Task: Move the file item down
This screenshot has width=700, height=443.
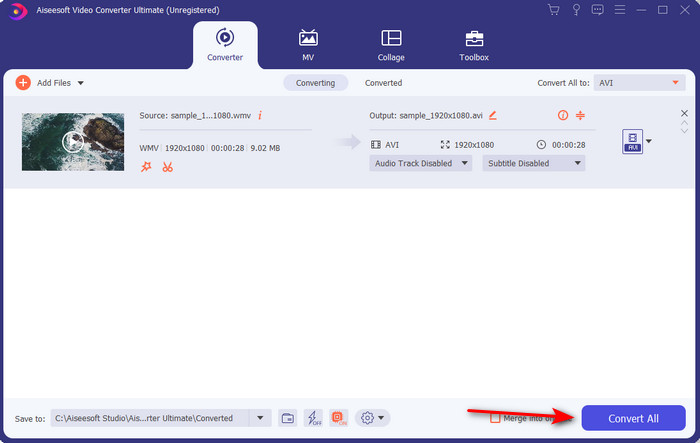Action: 684,131
